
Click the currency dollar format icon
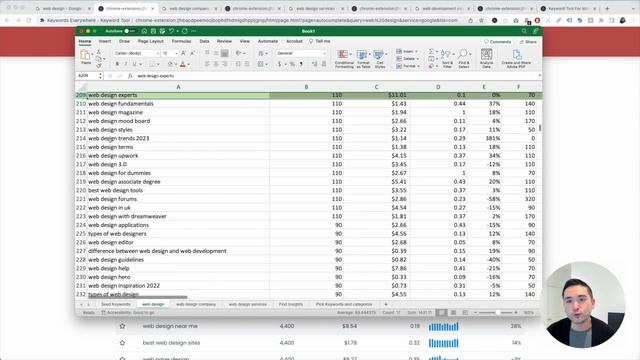point(279,64)
